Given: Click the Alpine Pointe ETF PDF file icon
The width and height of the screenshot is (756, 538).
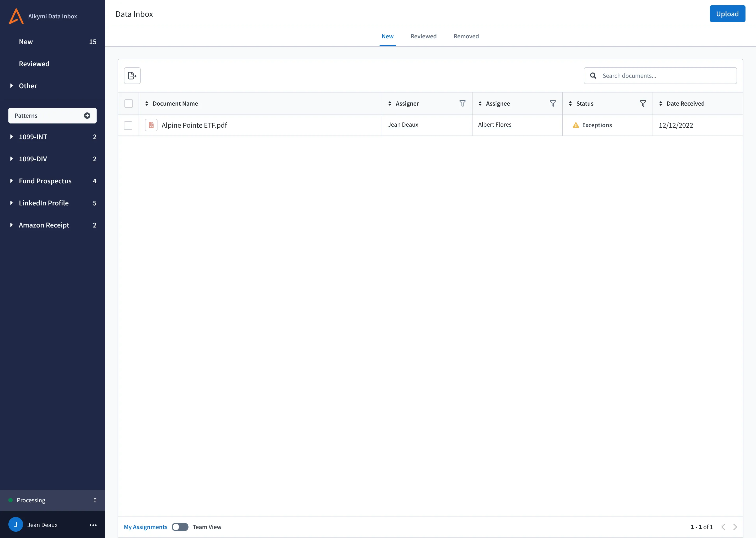Looking at the screenshot, I should click(151, 125).
